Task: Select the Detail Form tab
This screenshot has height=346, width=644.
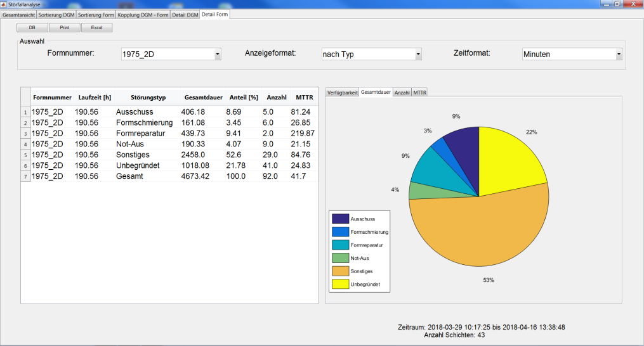Action: click(x=215, y=15)
